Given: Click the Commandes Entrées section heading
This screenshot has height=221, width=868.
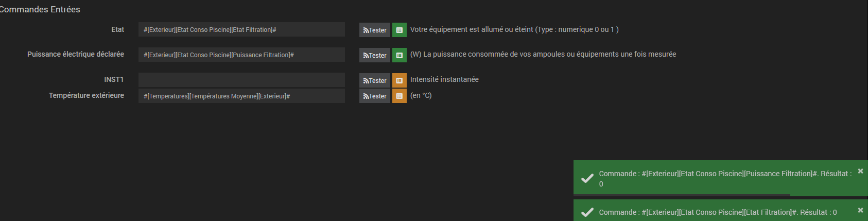Looking at the screenshot, I should point(40,9).
